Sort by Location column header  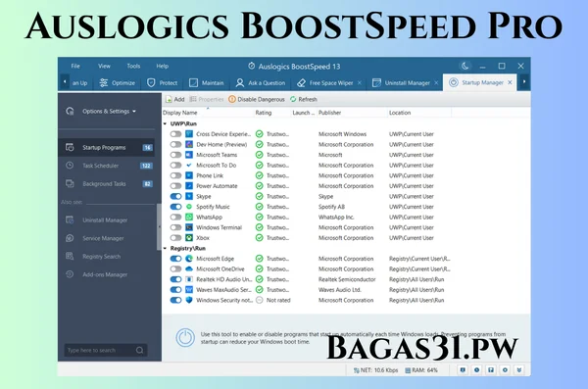click(x=400, y=113)
